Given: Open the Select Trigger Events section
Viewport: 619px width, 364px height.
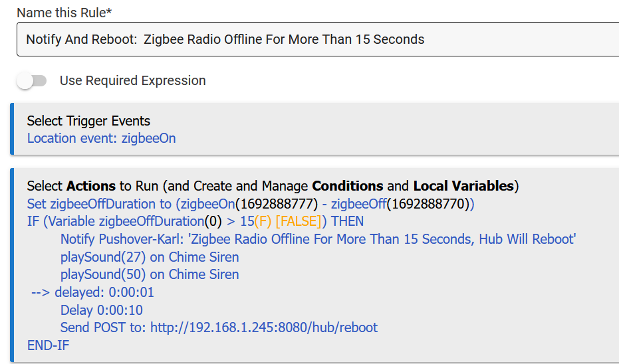Looking at the screenshot, I should point(88,121).
